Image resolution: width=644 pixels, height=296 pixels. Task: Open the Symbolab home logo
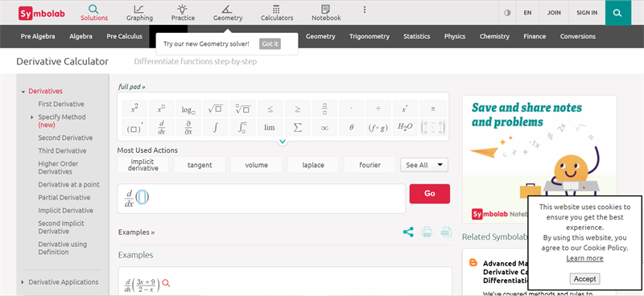click(x=42, y=13)
